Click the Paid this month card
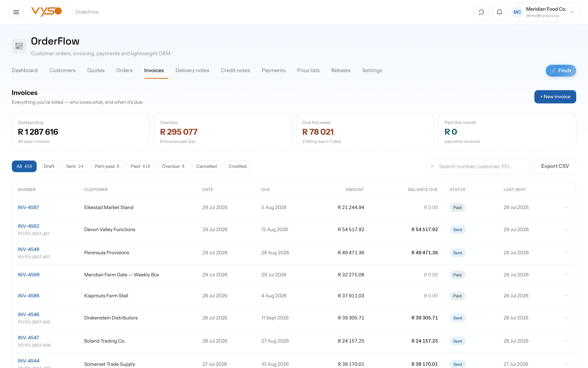This screenshot has height=368, width=588. pyautogui.click(x=507, y=132)
